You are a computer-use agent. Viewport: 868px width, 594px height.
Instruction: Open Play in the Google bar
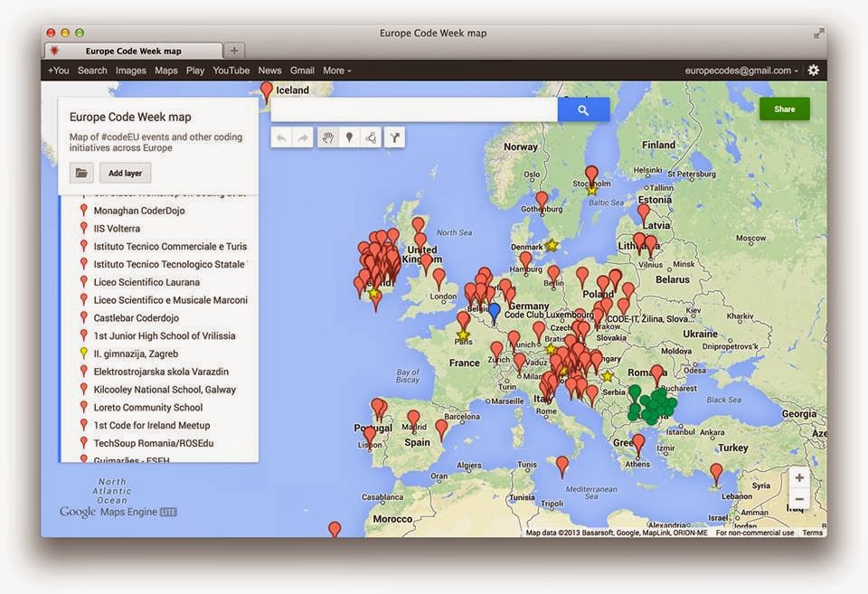[x=195, y=71]
